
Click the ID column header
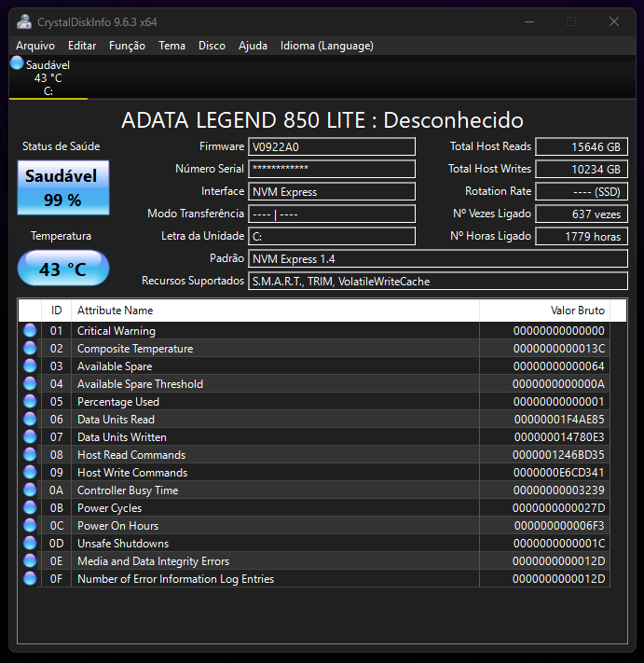point(56,311)
